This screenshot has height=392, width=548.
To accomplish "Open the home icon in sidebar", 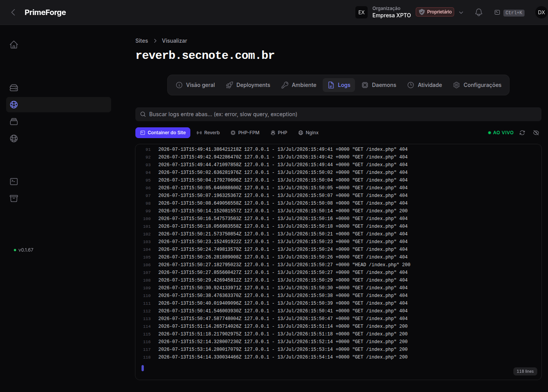I will pyautogui.click(x=14, y=45).
